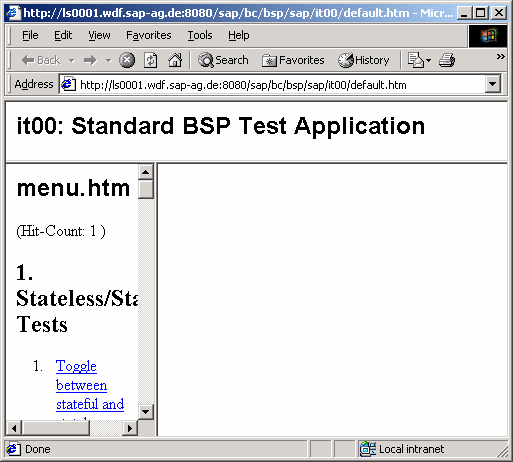Open the Favorites toolbar button
The height and width of the screenshot is (462, 513).
(x=293, y=60)
